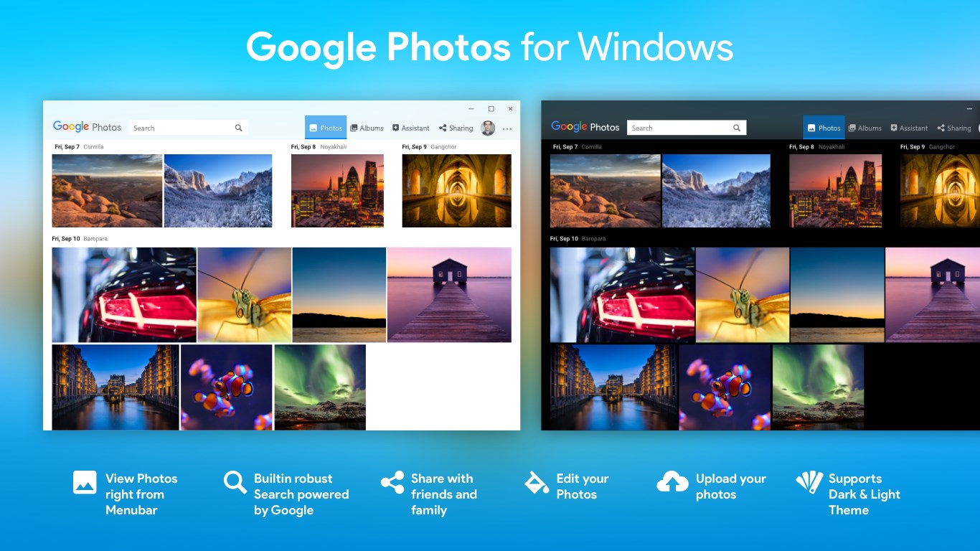The height and width of the screenshot is (551, 980).
Task: Click 'Fri, Sep 7 Comilla' heading in light window
Action: point(79,147)
